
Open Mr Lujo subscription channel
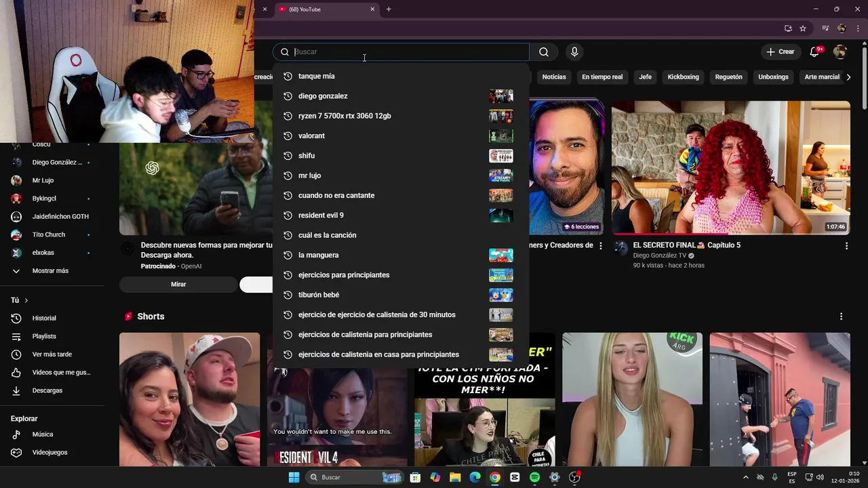point(52,180)
